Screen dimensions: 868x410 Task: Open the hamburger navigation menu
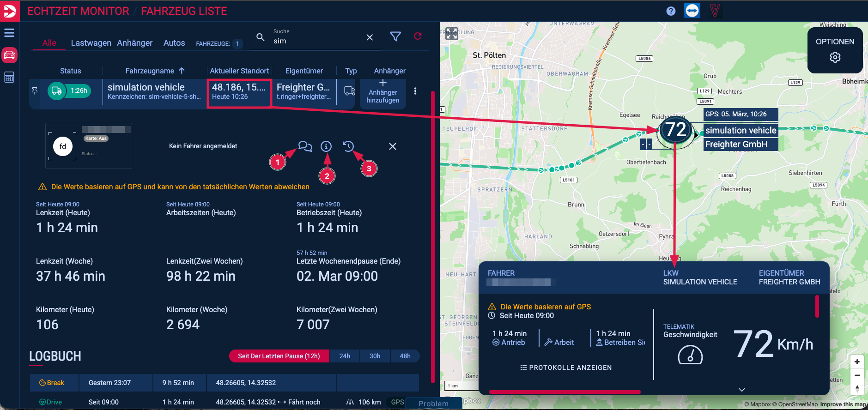pyautogui.click(x=9, y=33)
